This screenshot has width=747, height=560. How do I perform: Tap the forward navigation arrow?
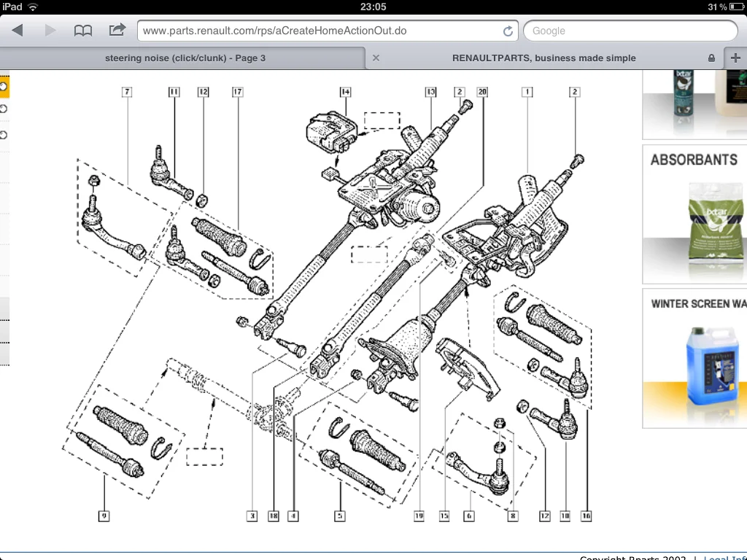pyautogui.click(x=50, y=31)
